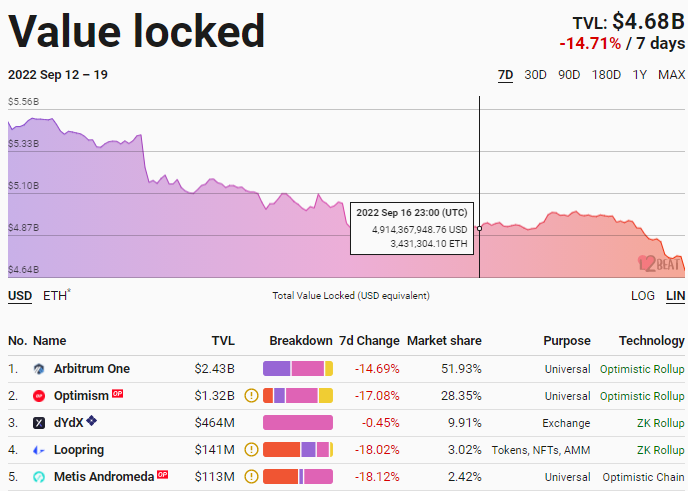
Task: Click the Optimism red logo icon
Action: click(x=39, y=396)
